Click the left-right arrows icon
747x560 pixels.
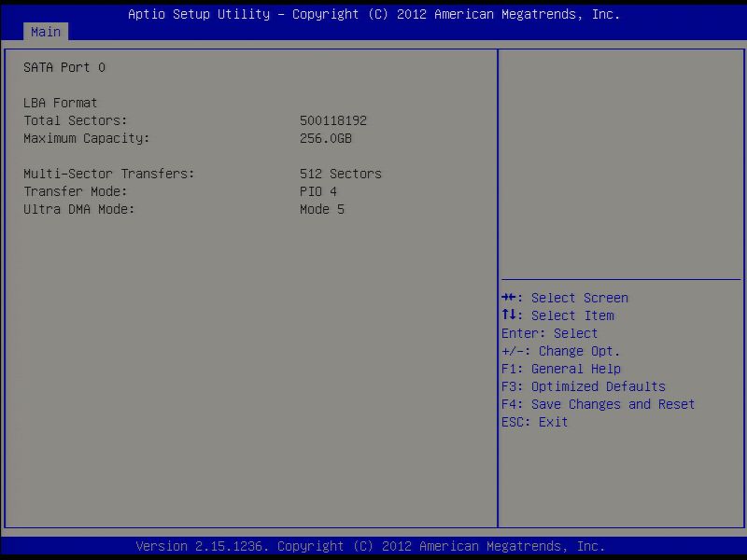click(508, 298)
